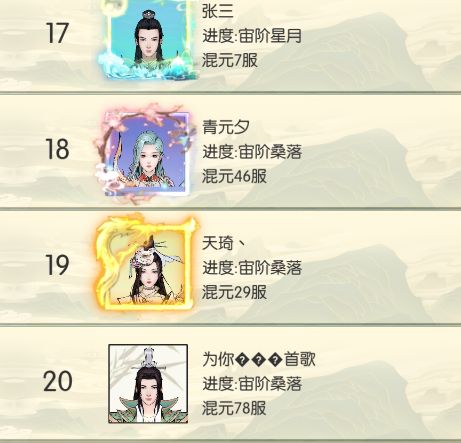Select player name 天琦、
Image resolution: width=461 pixels, height=443 pixels.
(x=224, y=243)
